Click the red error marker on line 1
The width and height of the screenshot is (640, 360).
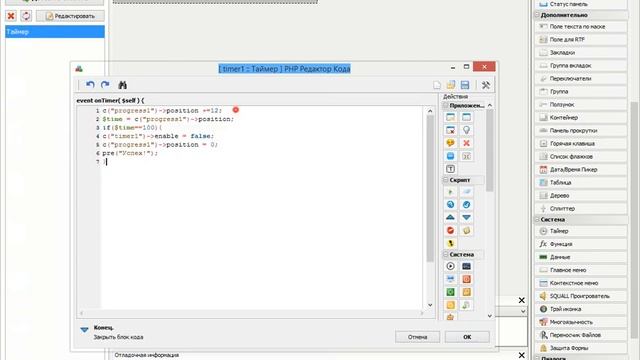coord(236,110)
